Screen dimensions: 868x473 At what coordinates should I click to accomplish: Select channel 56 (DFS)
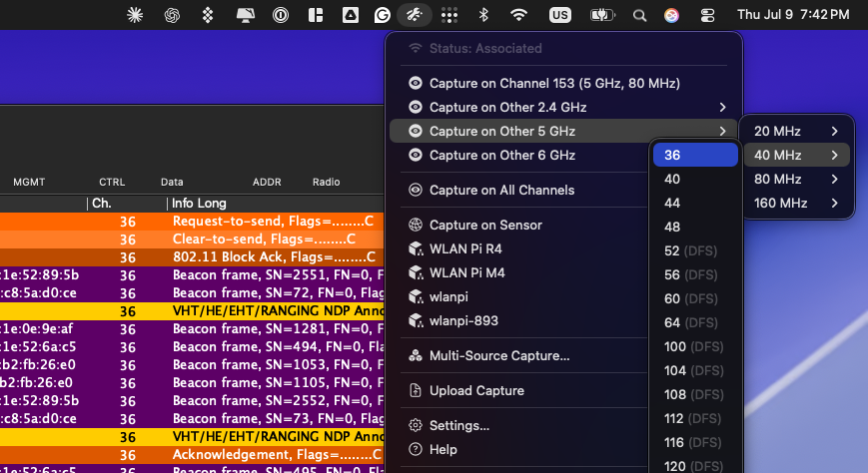tap(695, 275)
